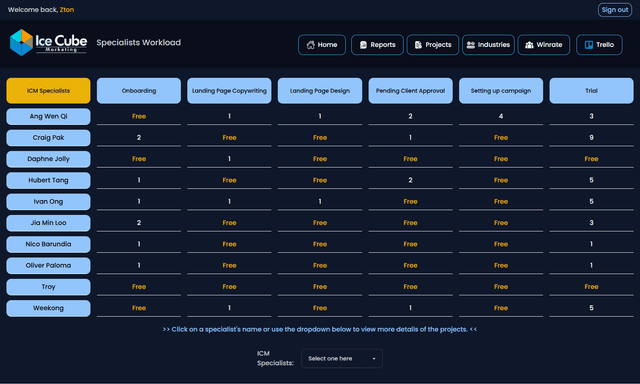Click Troy's Onboarding Free cell
The image size is (640, 384).
(139, 286)
